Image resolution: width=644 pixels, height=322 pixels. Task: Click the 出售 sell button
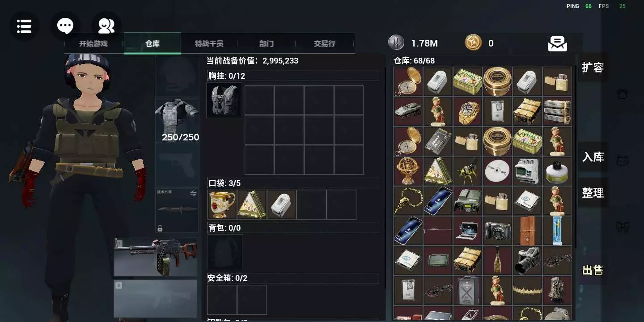click(x=593, y=270)
